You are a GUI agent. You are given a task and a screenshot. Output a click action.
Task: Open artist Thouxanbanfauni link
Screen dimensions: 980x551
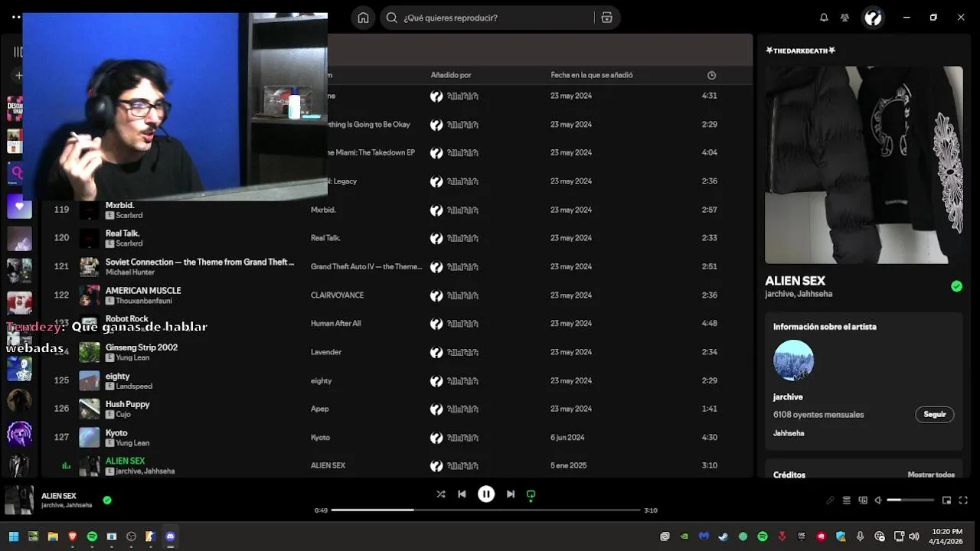(x=144, y=301)
